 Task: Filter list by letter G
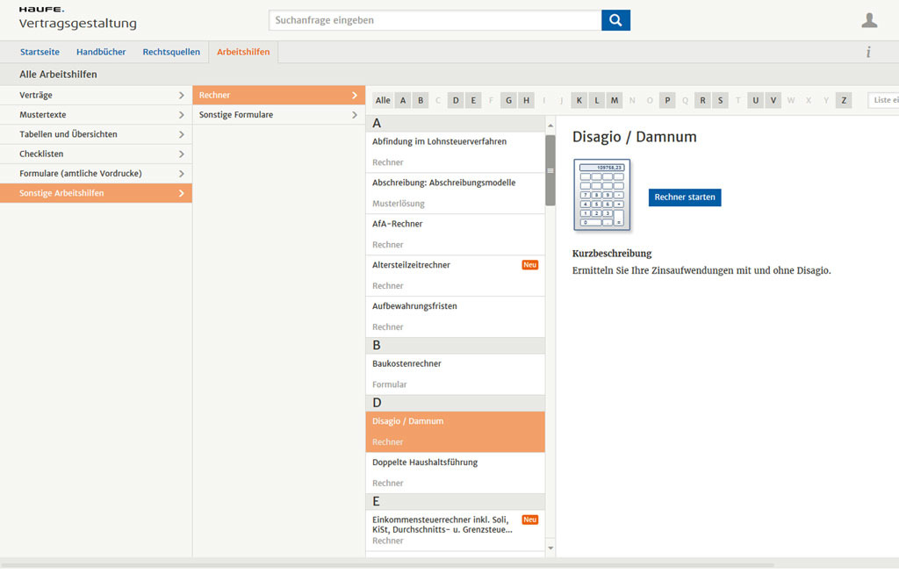(508, 100)
